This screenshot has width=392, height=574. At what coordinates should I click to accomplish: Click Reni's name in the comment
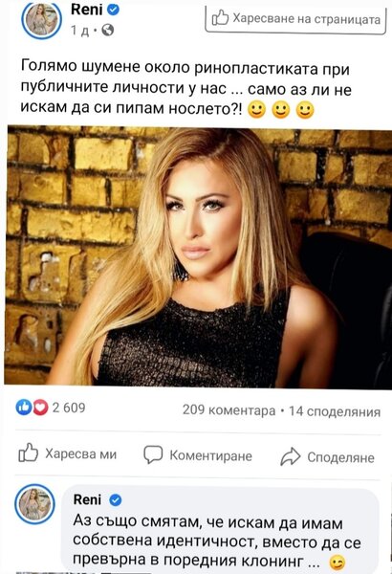point(87,499)
